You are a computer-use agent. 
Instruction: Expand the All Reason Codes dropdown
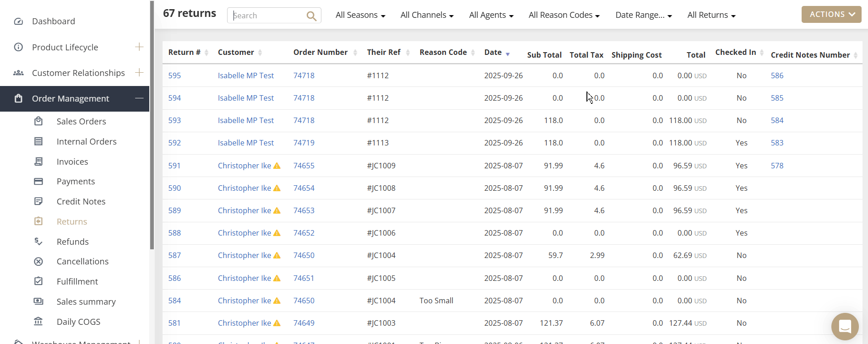[x=564, y=15]
